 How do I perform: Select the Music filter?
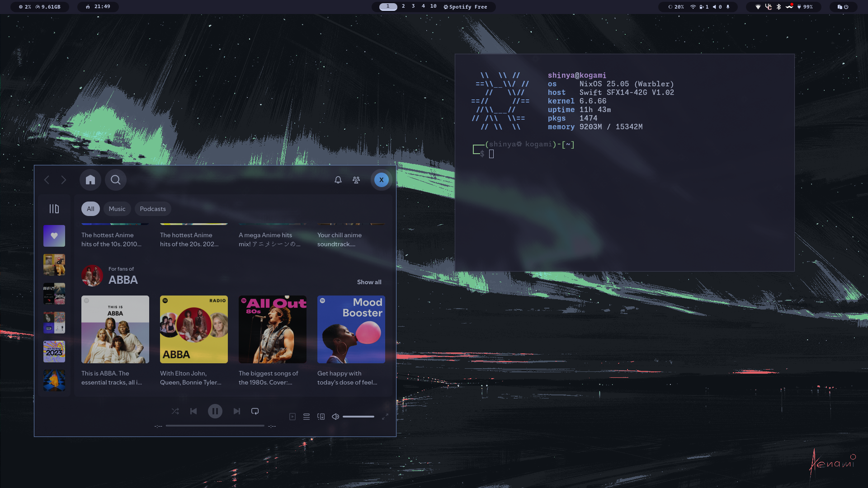click(117, 209)
